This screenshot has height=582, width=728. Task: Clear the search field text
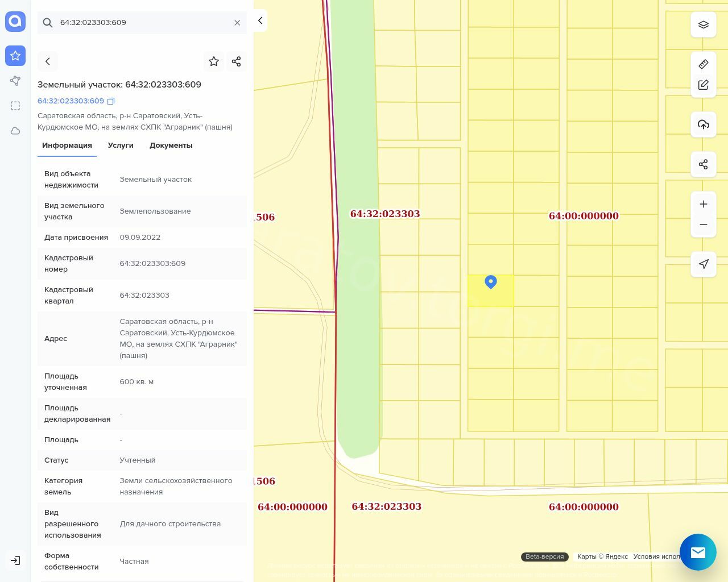point(237,23)
